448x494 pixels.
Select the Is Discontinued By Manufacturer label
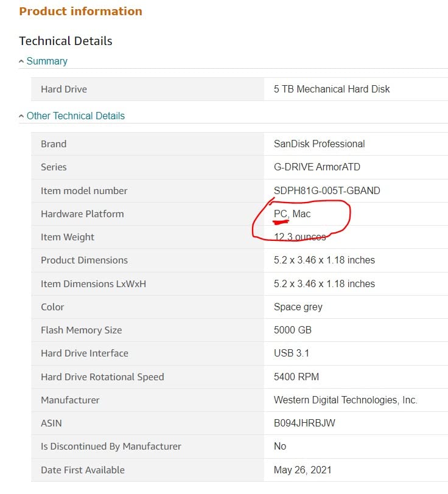tap(111, 447)
